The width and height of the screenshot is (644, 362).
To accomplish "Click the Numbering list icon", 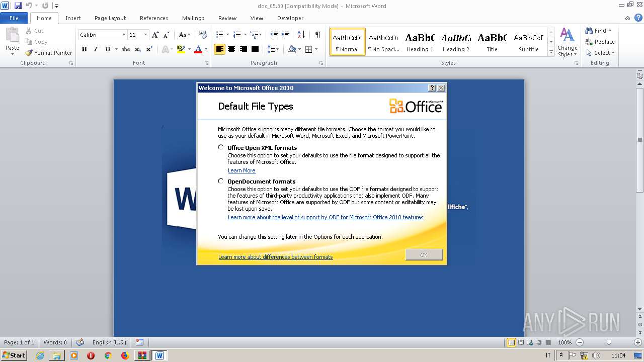I will [237, 35].
